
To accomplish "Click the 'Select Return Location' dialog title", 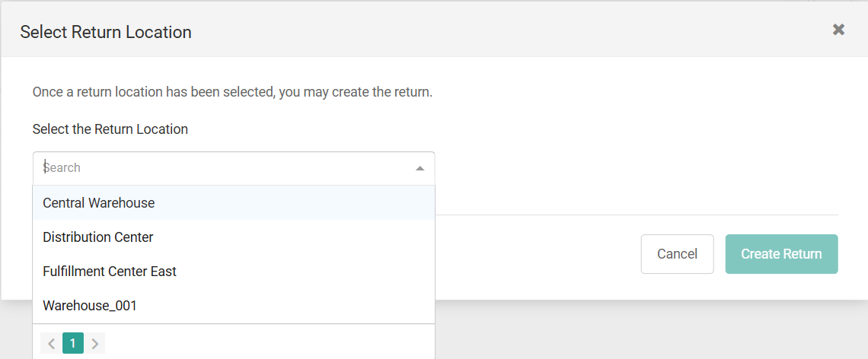I will coord(106,32).
